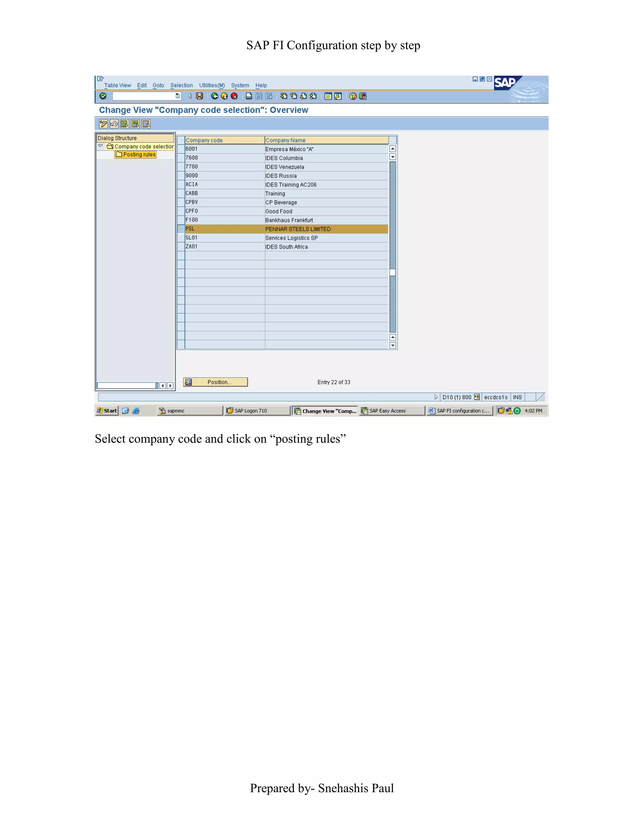Click the Undo Change icon

click(114, 124)
